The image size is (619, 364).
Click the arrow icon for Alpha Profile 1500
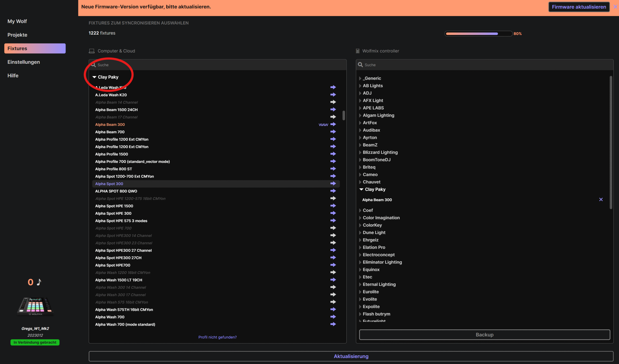pos(333,154)
